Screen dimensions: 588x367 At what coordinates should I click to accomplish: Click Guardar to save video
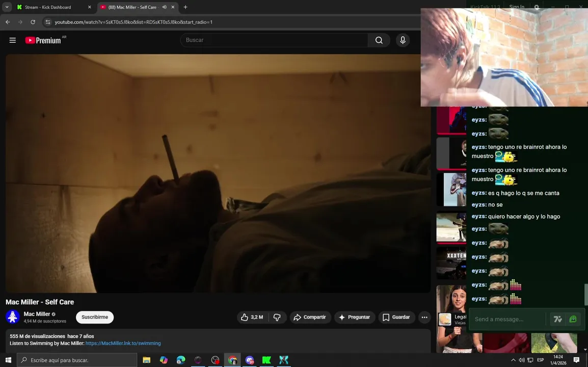(397, 317)
